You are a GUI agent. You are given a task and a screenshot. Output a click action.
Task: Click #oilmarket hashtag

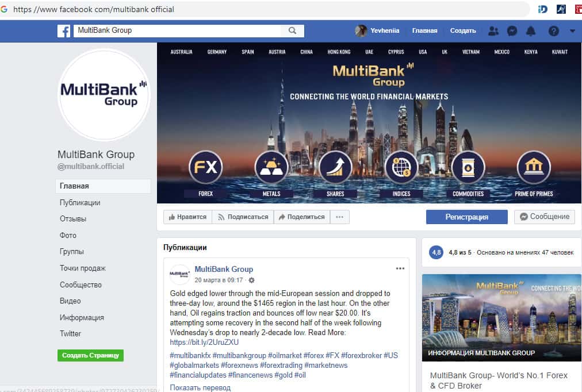[x=285, y=355]
